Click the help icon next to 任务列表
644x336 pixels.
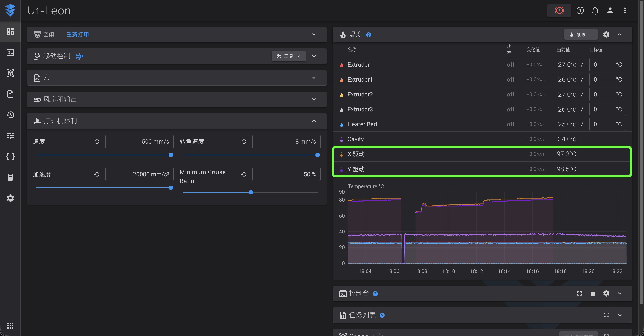pos(382,315)
